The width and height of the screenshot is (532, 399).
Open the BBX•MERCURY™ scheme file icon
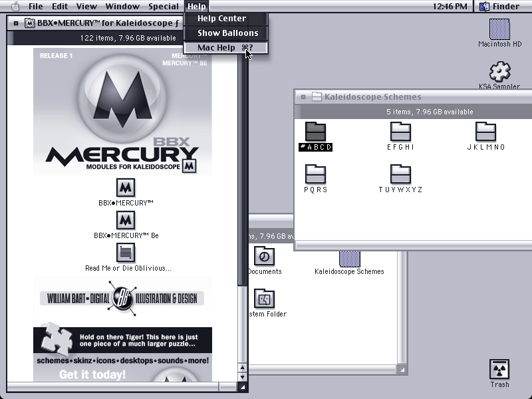coord(126,188)
